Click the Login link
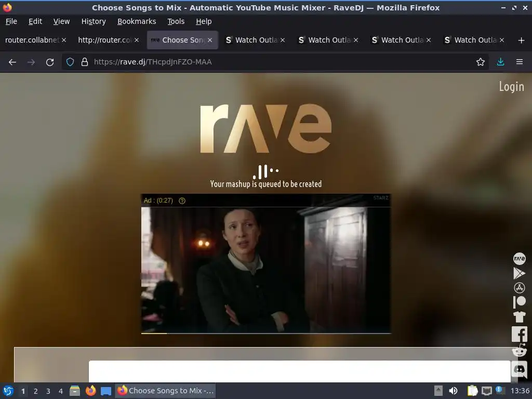Screen dimensions: 532x399 tap(511, 87)
